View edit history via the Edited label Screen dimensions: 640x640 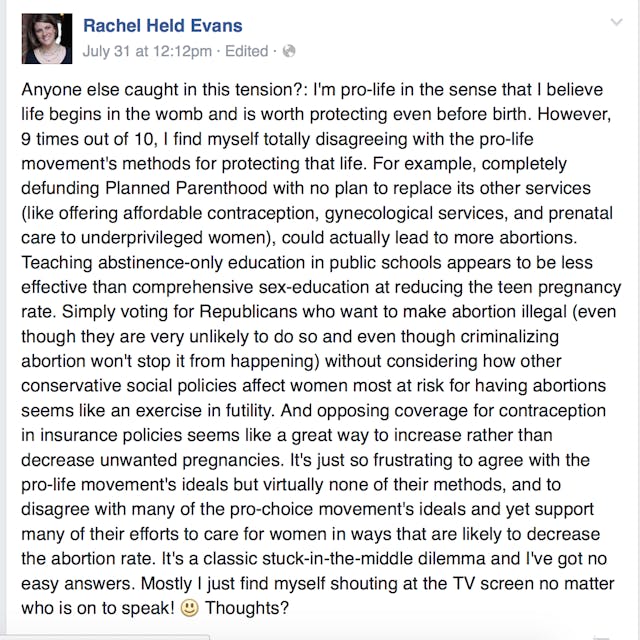[246, 50]
